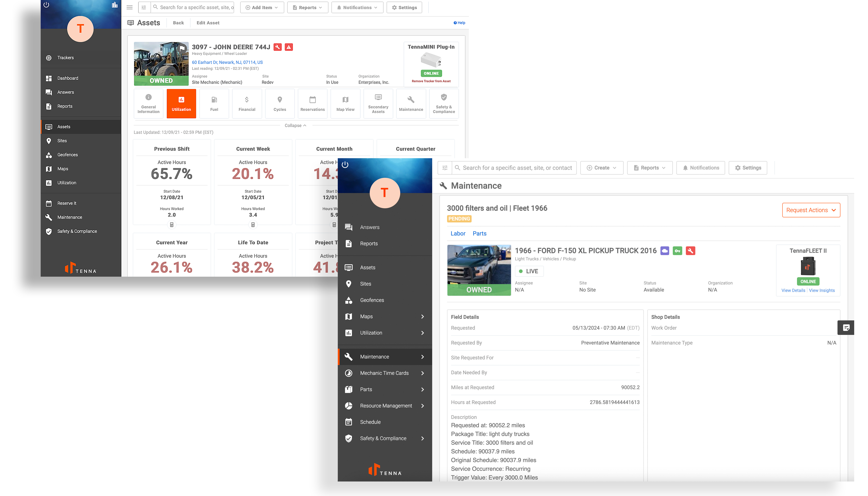The height and width of the screenshot is (496, 868).
Task: Click the power icon in Assets window sidebar
Action: tap(46, 5)
